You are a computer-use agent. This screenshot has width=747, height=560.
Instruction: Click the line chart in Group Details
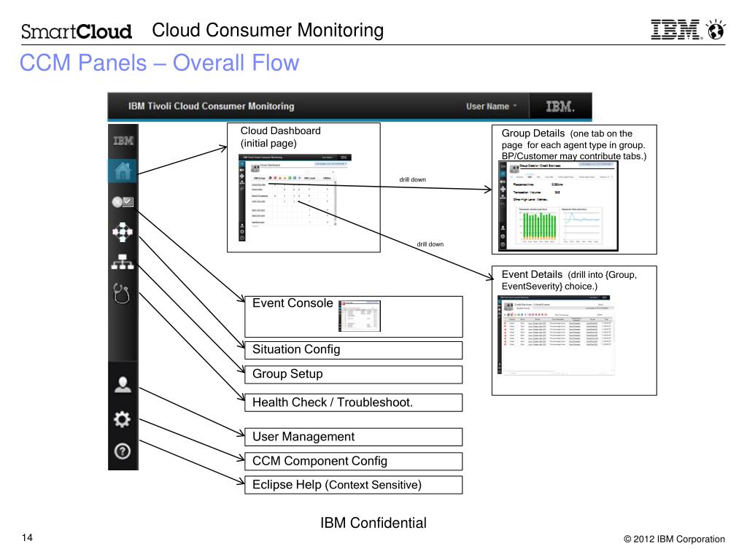click(x=581, y=225)
